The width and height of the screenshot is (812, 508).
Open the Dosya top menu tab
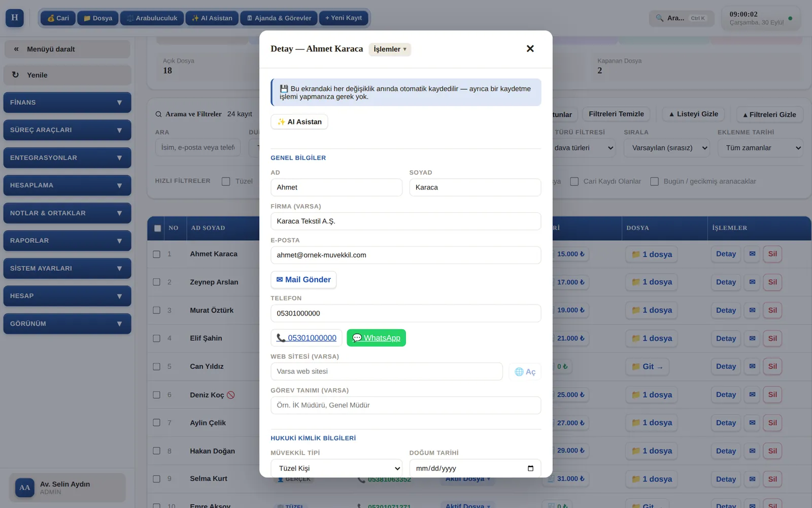(98, 18)
